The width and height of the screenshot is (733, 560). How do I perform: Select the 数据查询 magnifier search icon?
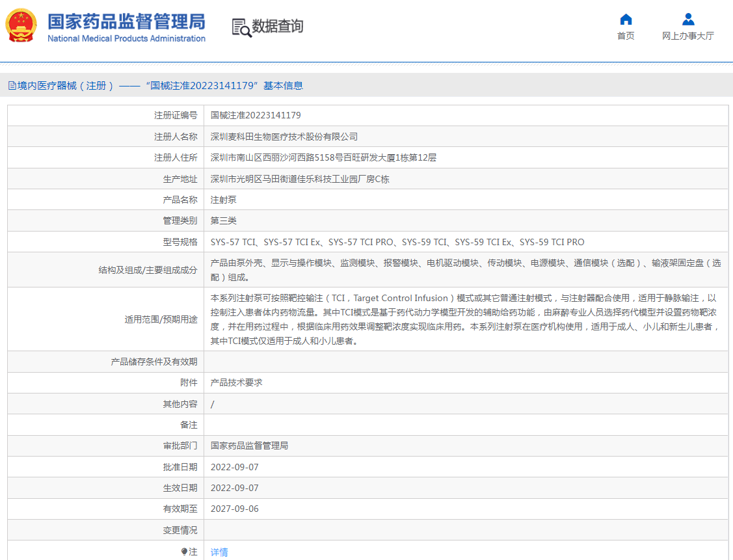(x=240, y=27)
